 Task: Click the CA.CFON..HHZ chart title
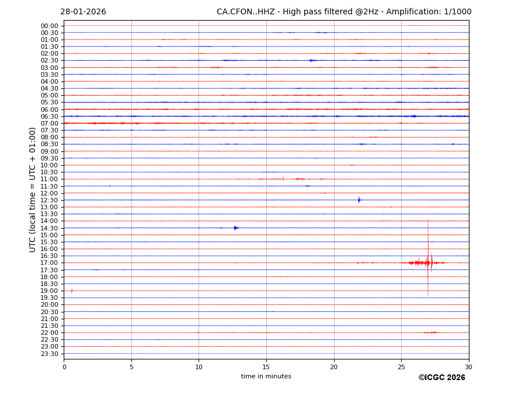pos(344,12)
